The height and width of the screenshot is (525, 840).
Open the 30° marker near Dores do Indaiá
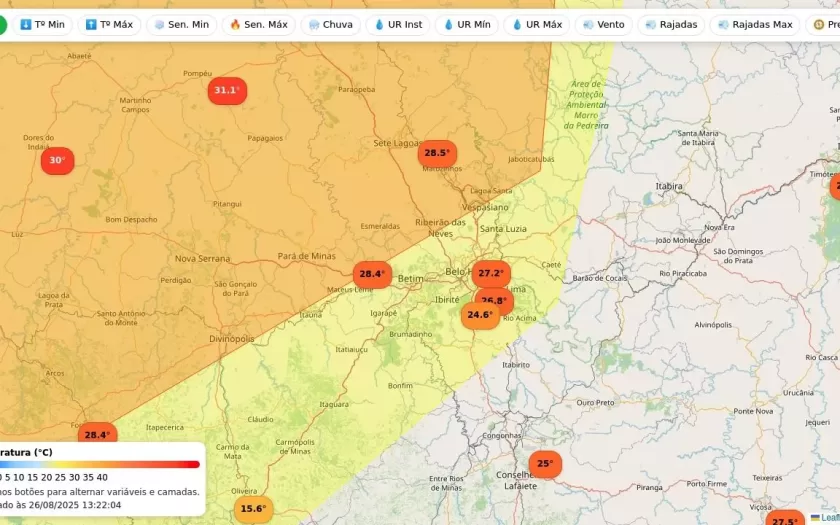(x=58, y=161)
